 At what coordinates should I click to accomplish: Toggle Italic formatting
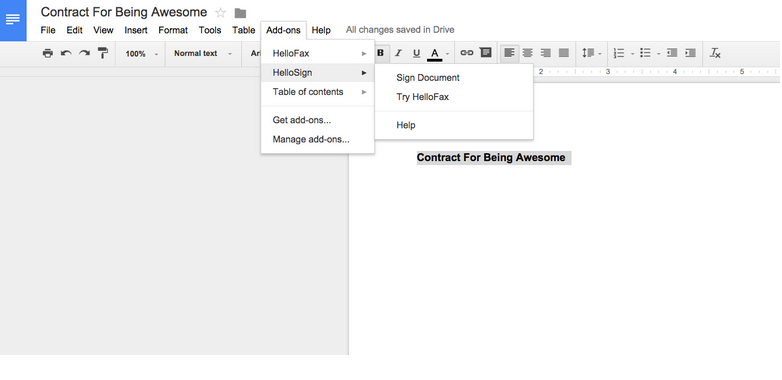coord(398,53)
